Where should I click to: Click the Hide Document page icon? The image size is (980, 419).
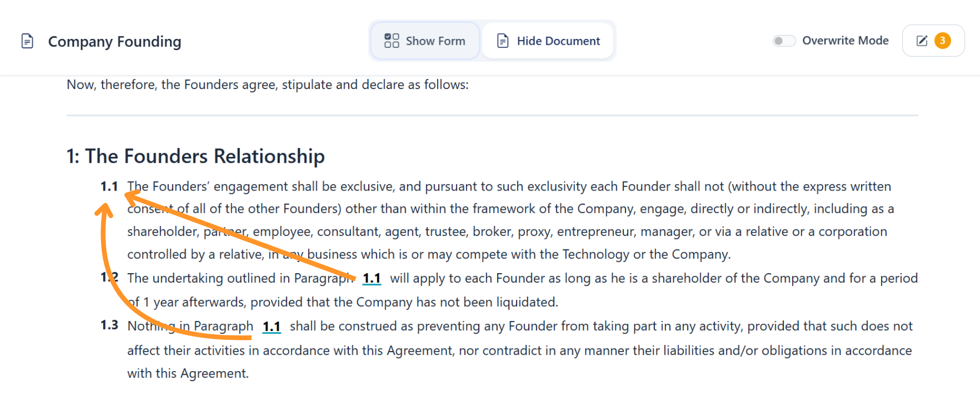[503, 41]
